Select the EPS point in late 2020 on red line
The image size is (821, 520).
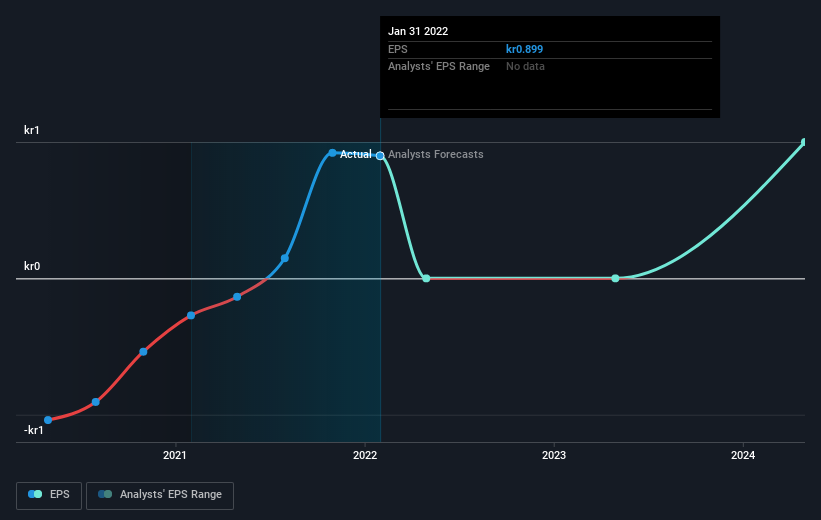pyautogui.click(x=143, y=351)
